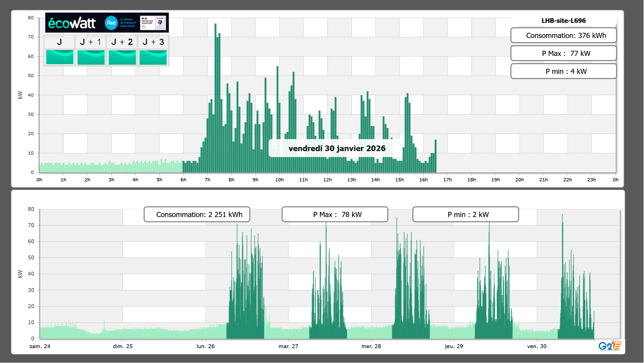644x363 pixels.
Task: Click the P Max : 77 kW box
Action: [x=563, y=53]
